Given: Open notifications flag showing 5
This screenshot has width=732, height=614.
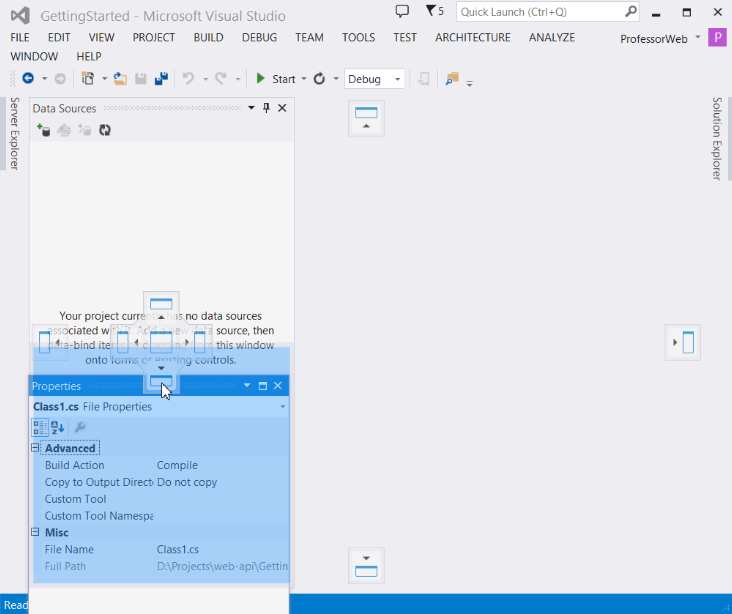Looking at the screenshot, I should coord(435,11).
